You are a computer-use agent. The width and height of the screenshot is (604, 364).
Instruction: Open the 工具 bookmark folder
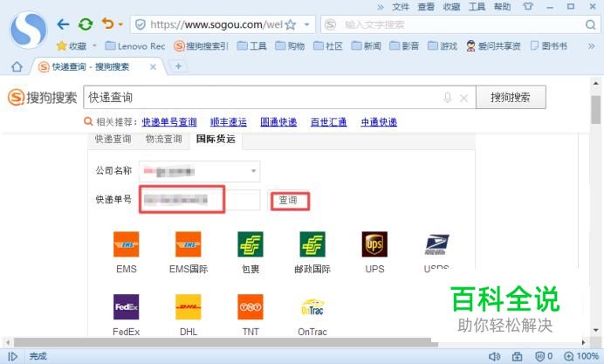point(251,46)
